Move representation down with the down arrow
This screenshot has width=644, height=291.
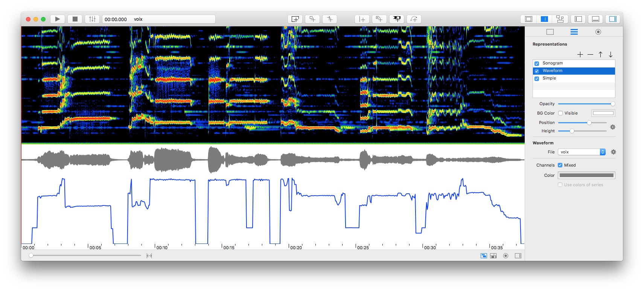pyautogui.click(x=611, y=55)
